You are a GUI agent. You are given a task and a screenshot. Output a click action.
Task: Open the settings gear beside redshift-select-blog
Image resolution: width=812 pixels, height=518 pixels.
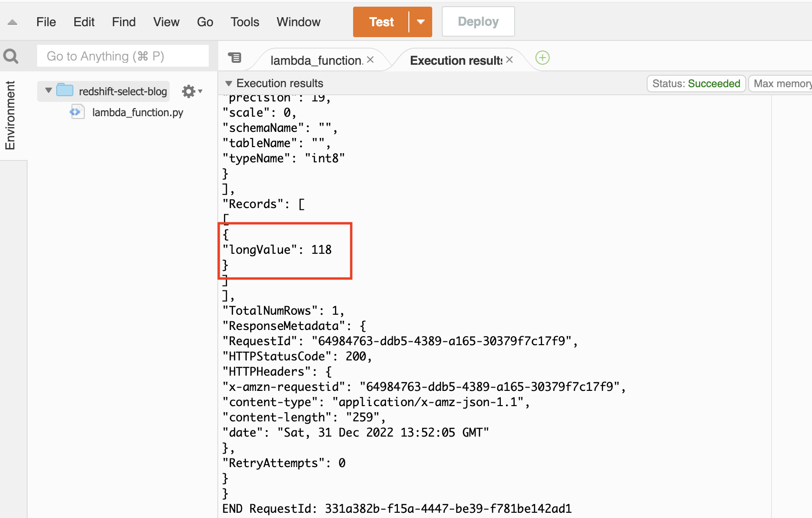tap(189, 91)
